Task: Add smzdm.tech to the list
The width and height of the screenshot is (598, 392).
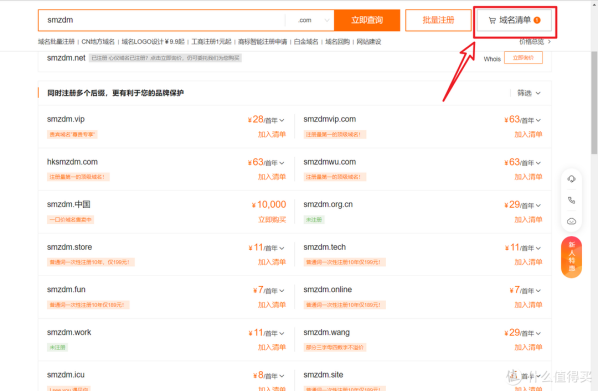Action: tap(528, 262)
